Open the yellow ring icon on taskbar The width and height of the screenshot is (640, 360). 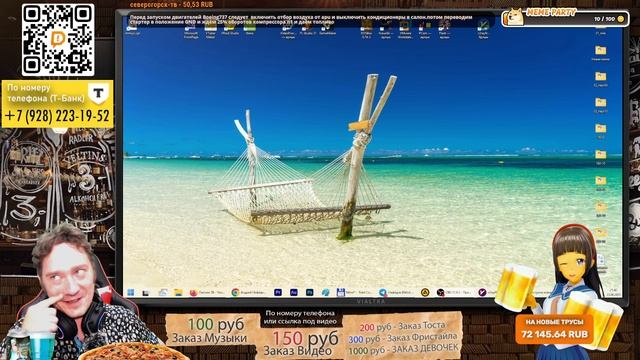(x=425, y=292)
